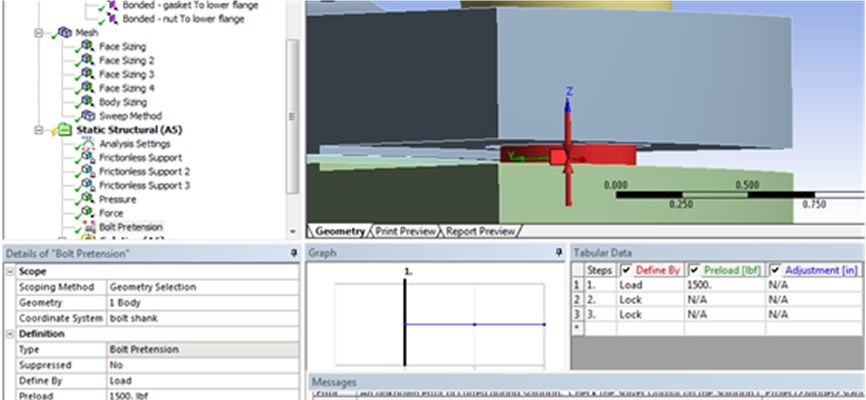The height and width of the screenshot is (400, 866).
Task: Collapse the Mesh tree node
Action: click(x=38, y=33)
